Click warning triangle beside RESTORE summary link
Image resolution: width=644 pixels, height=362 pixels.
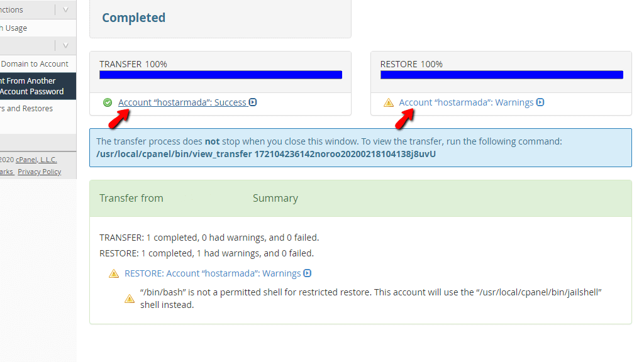pyautogui.click(x=114, y=273)
